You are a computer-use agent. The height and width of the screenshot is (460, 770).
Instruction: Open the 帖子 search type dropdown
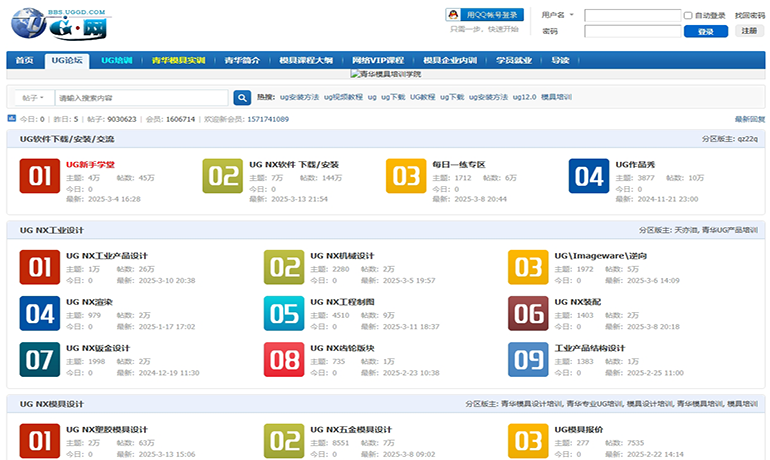click(x=33, y=98)
